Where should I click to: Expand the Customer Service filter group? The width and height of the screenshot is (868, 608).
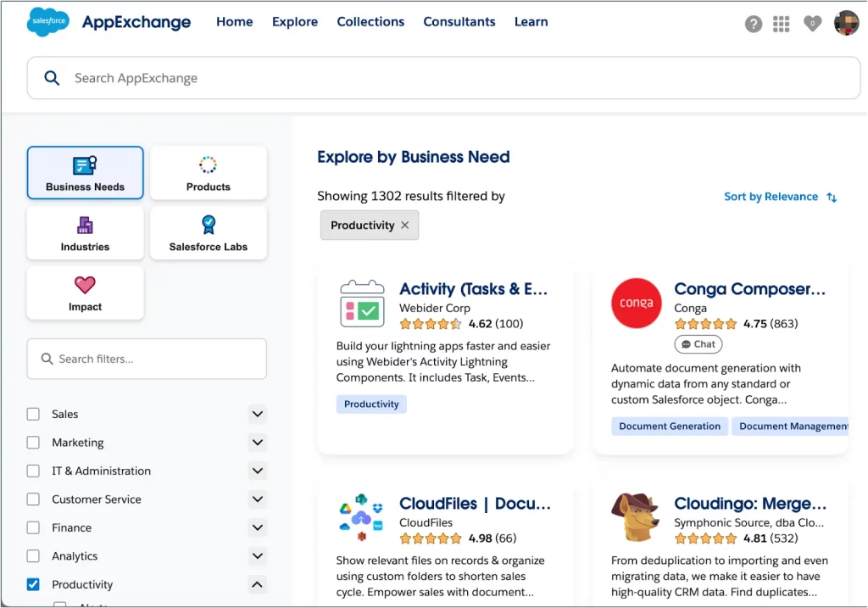tap(257, 499)
